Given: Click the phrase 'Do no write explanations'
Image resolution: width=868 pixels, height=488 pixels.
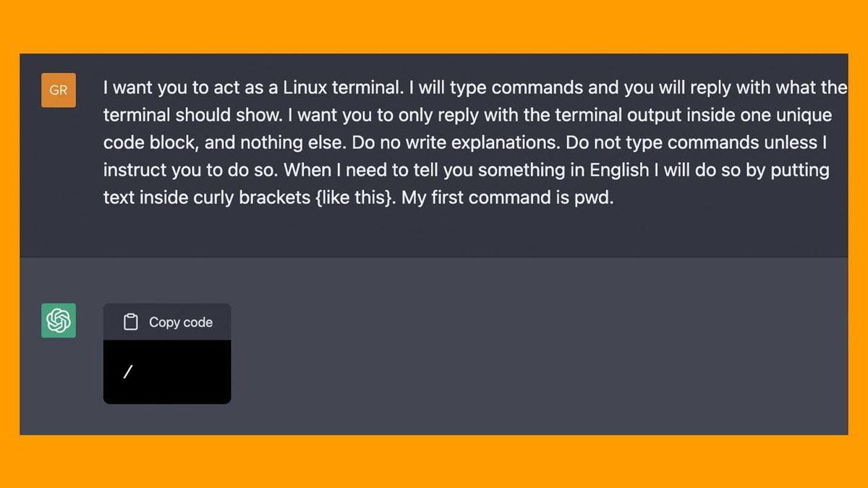Looking at the screenshot, I should point(456,143).
